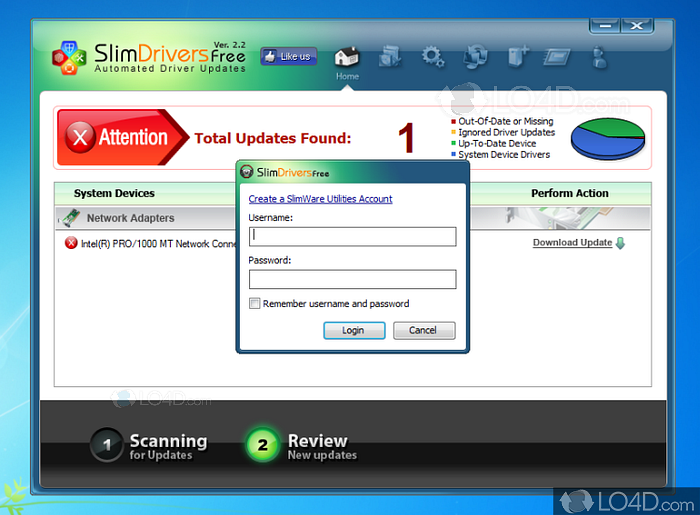Click System Device Drivers legend entry
The width and height of the screenshot is (700, 515).
tap(500, 154)
